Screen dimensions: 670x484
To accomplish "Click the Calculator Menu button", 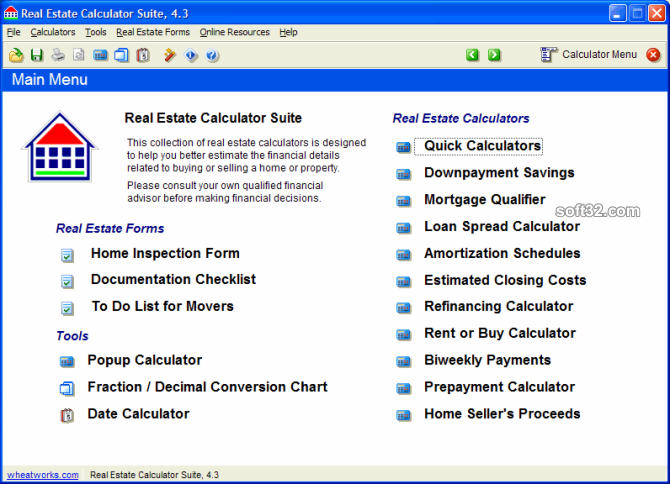I will [588, 55].
